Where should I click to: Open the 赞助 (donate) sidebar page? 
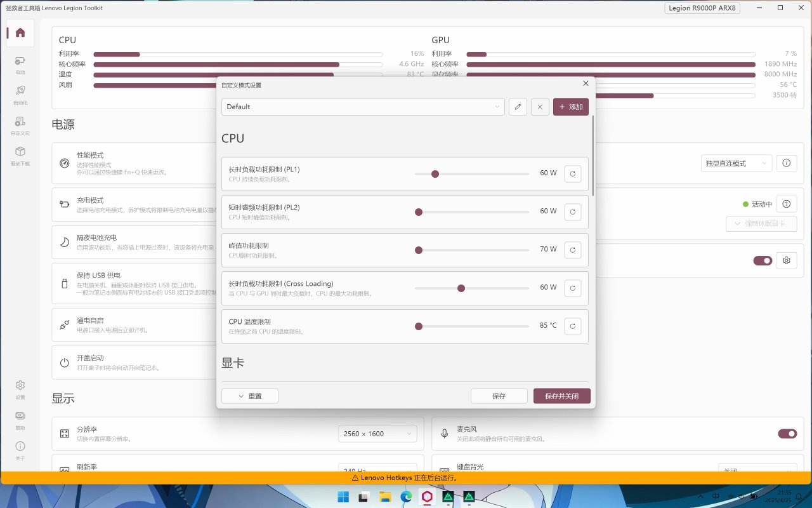pyautogui.click(x=20, y=420)
